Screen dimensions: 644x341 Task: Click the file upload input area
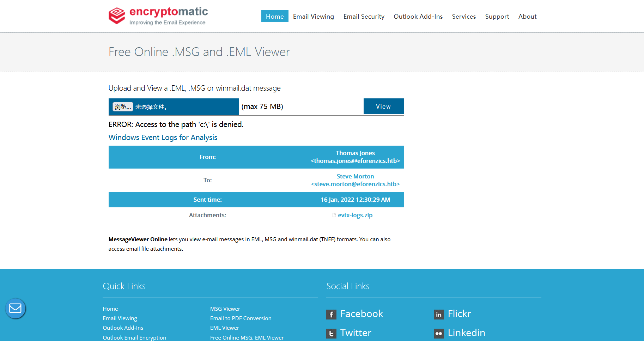pyautogui.click(x=174, y=106)
